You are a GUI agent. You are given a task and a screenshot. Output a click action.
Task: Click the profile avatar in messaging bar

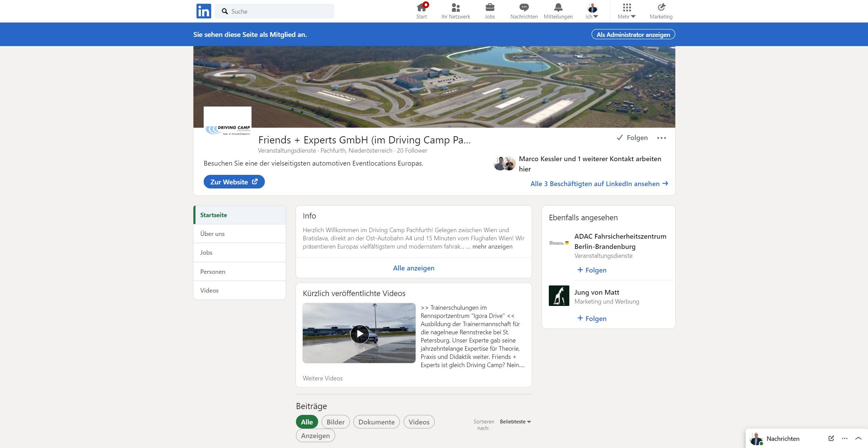[756, 438]
